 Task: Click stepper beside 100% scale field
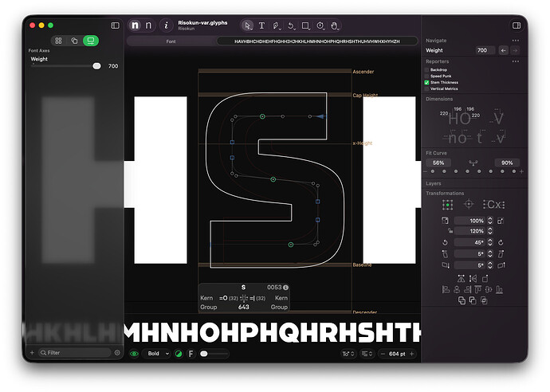coord(490,221)
